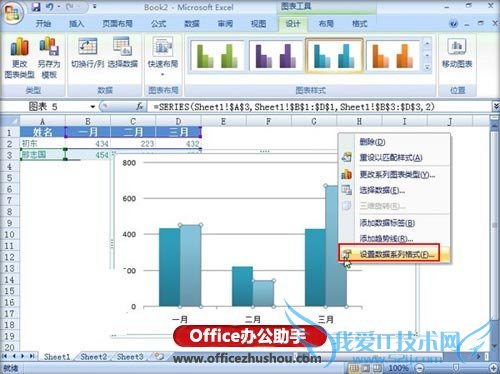Viewport: 500px width, 374px height.
Task: Switch to 视图 ribbon tab
Action: pyautogui.click(x=258, y=24)
